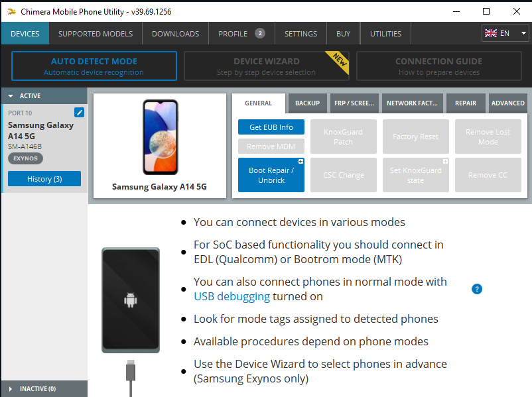
Task: Go to the DOWNLOADS tab
Action: point(175,34)
